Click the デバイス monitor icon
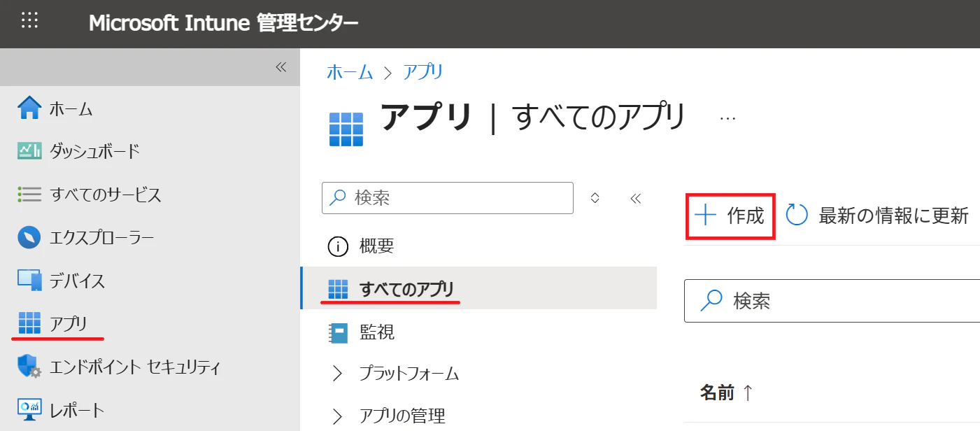Viewport: 980px width, 431px height. 29,281
